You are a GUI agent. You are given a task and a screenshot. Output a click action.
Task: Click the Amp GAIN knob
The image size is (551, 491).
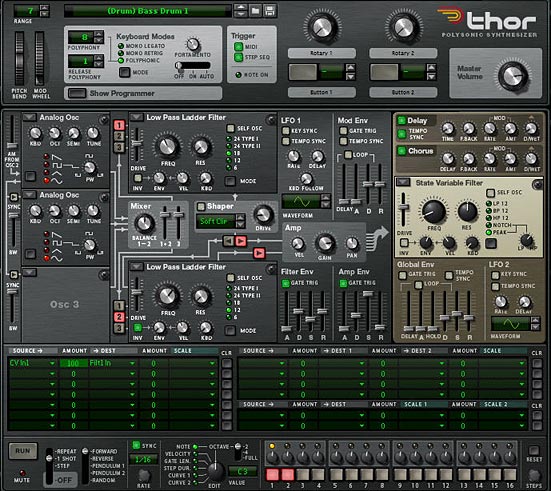click(325, 243)
